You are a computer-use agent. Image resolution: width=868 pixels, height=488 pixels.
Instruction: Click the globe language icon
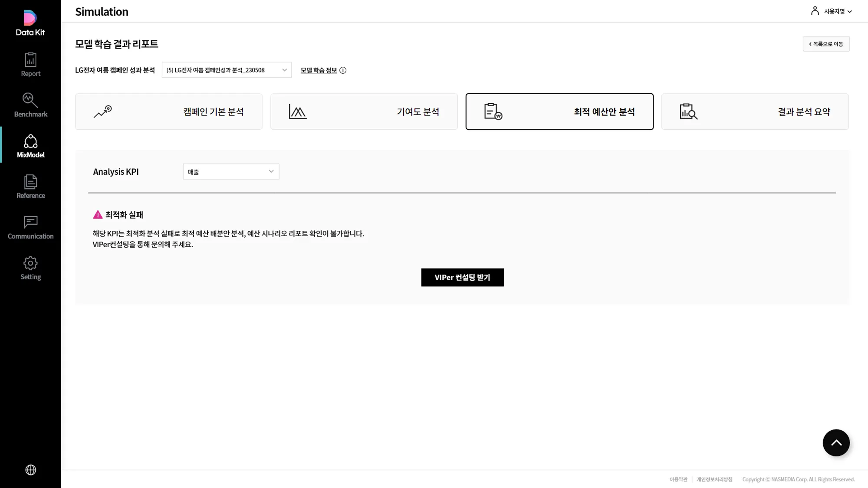[30, 470]
